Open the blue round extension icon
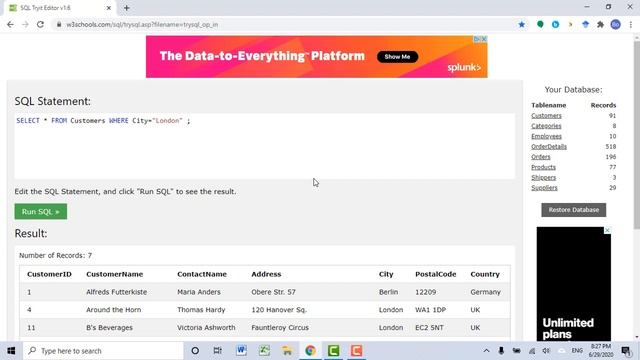This screenshot has width=640, height=360. pos(555,24)
